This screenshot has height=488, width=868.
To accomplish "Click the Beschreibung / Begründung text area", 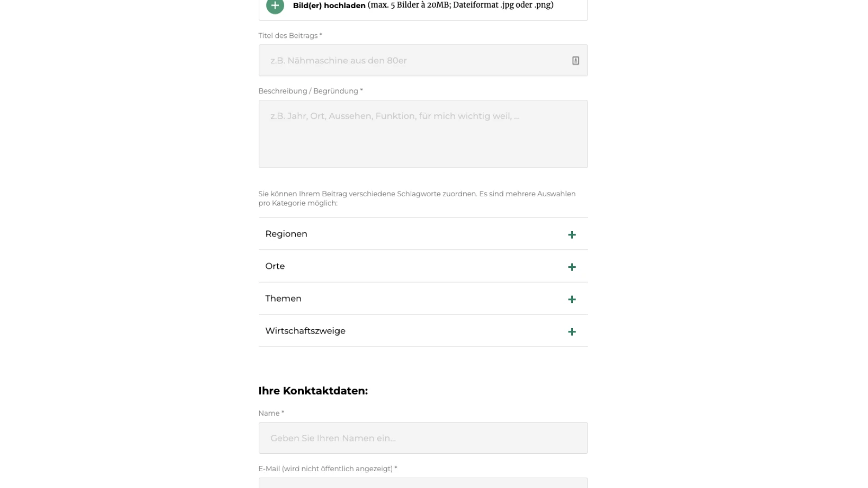I will coord(423,133).
